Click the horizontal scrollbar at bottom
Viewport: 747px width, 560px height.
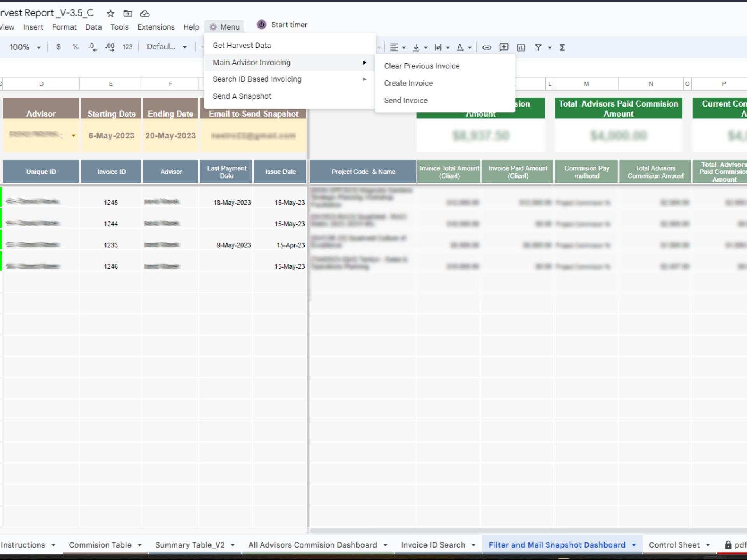pos(528,531)
